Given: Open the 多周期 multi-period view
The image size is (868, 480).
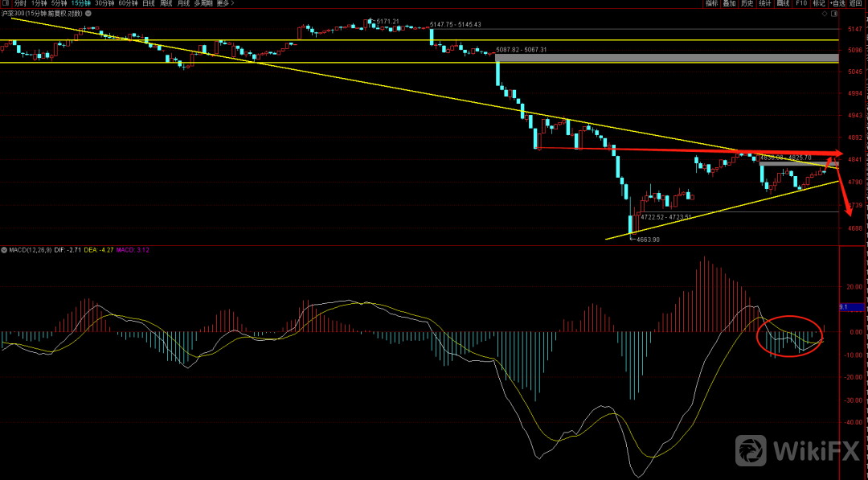Looking at the screenshot, I should pos(203,4).
